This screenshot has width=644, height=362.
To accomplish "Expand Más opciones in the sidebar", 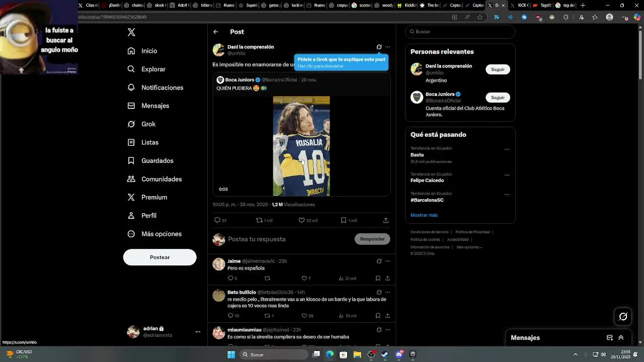I will point(154,234).
